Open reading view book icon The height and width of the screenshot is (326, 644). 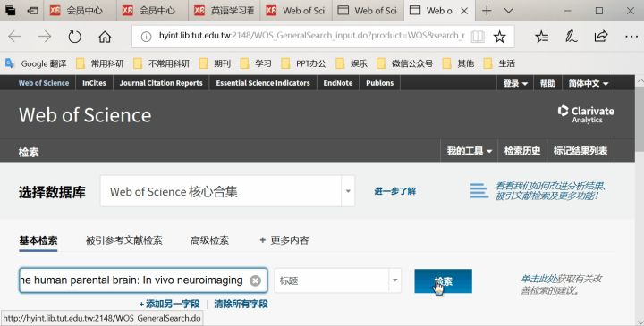[478, 37]
